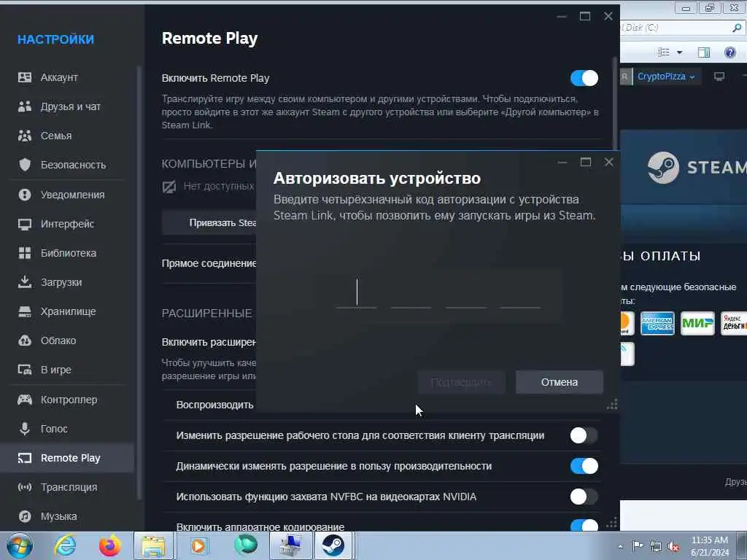Click the Steam logo in store page
Screen dimensions: 747x560
click(663, 168)
